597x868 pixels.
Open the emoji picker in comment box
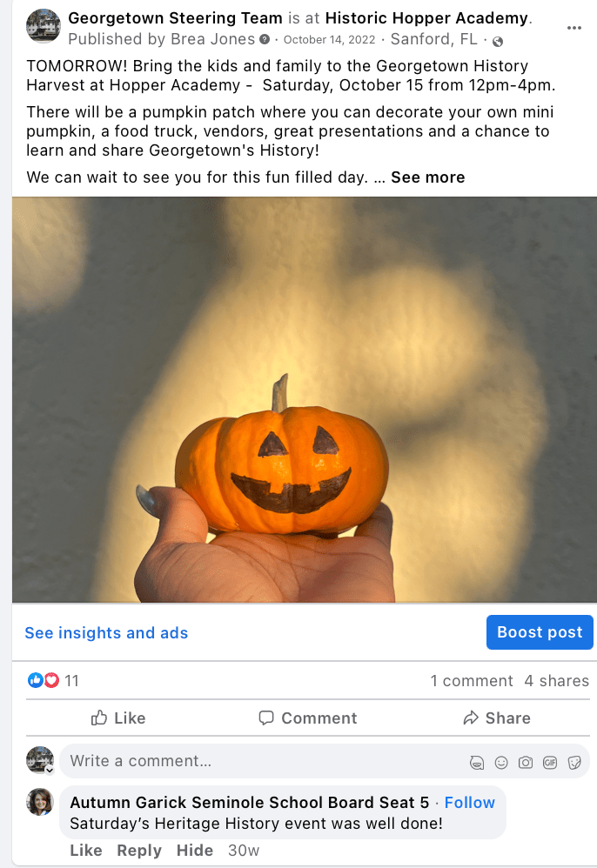pyautogui.click(x=501, y=763)
